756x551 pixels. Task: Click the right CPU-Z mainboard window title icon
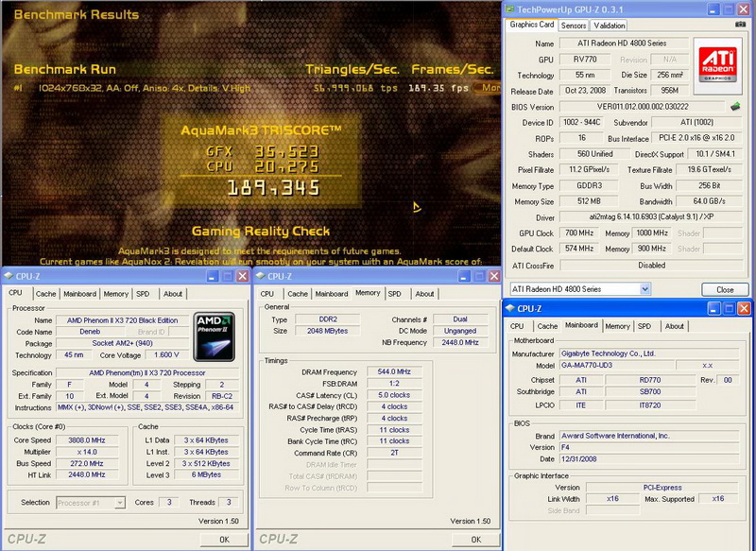coord(510,308)
